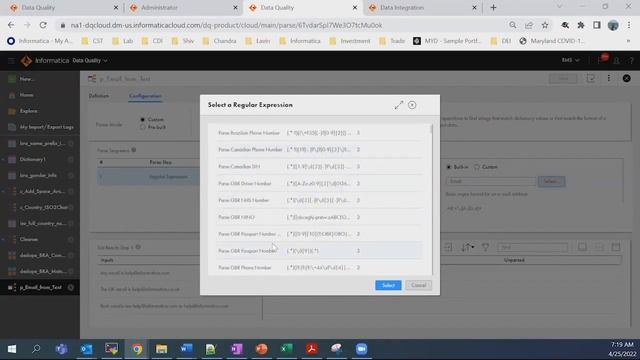The height and width of the screenshot is (360, 640).
Task: Switch to the Data Integration browser tab
Action: (x=422, y=7)
